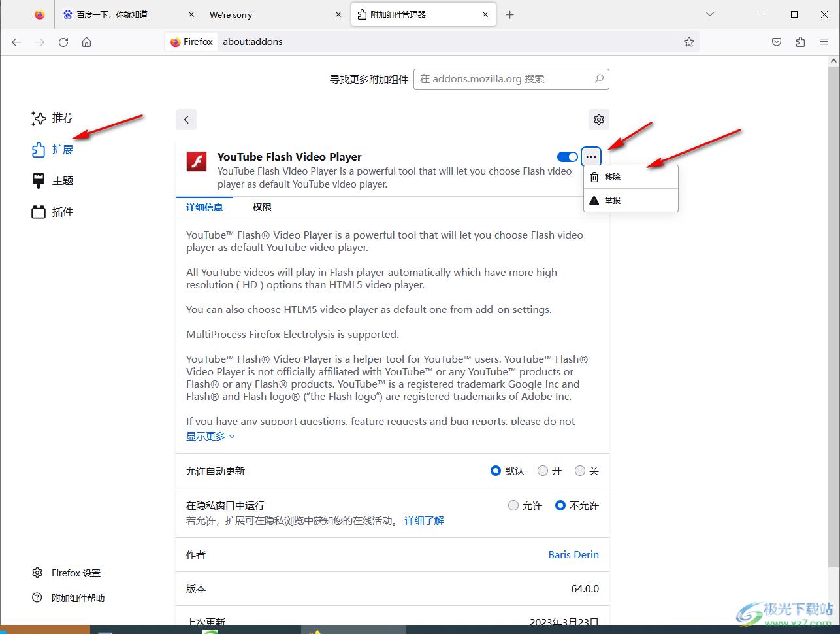Close the 附加组件管理器 tab
Image resolution: width=840 pixels, height=634 pixels.
click(x=486, y=14)
